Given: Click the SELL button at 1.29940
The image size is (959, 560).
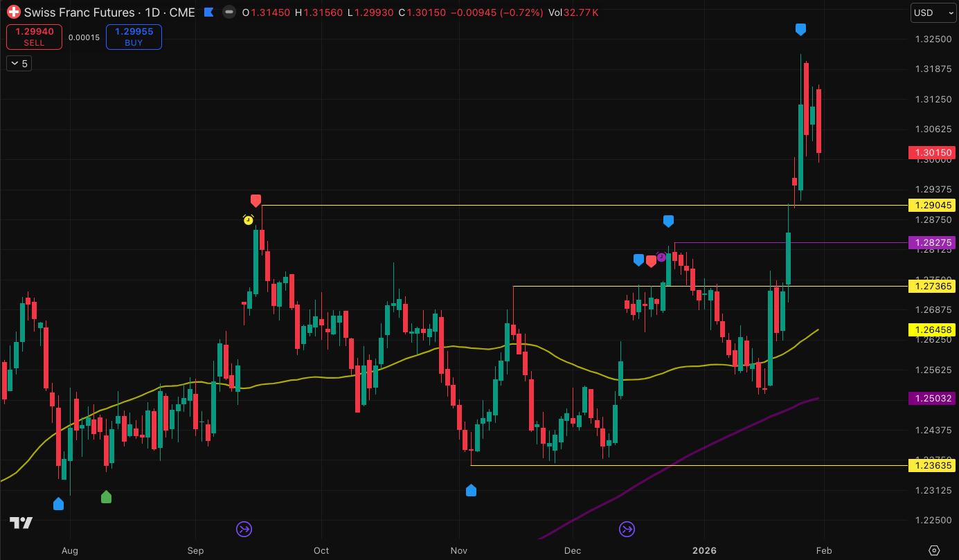Looking at the screenshot, I should 34,37.
